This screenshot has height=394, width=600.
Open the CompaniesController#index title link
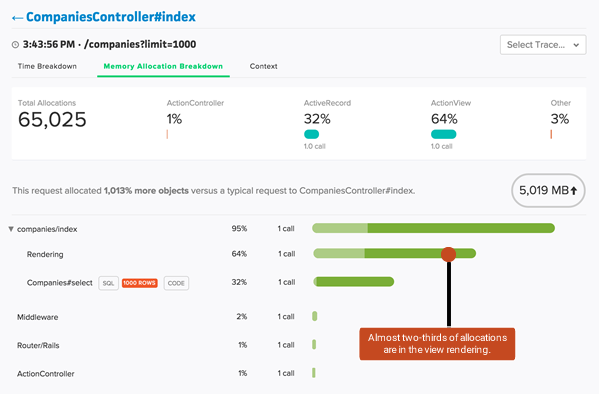(x=111, y=17)
